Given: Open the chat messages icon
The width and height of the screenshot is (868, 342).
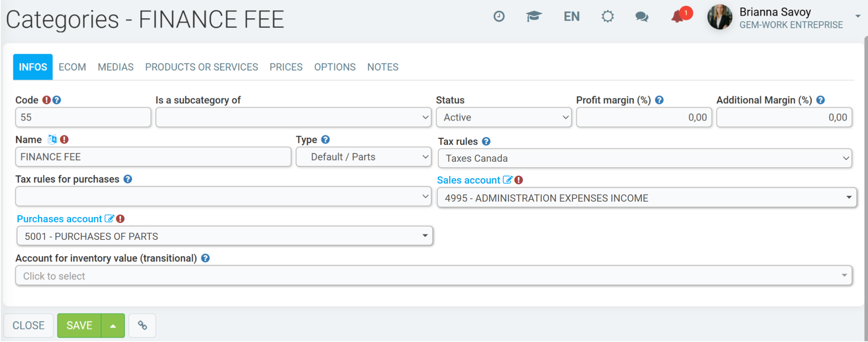Looking at the screenshot, I should pyautogui.click(x=642, y=17).
